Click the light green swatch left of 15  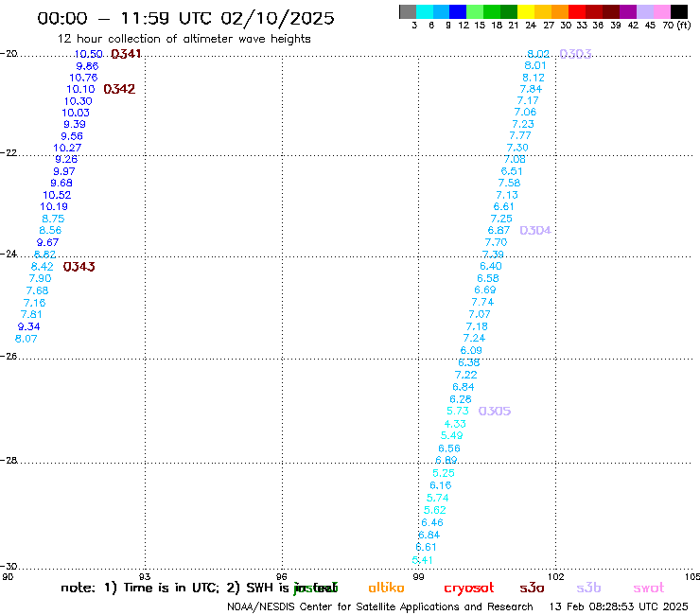click(475, 11)
